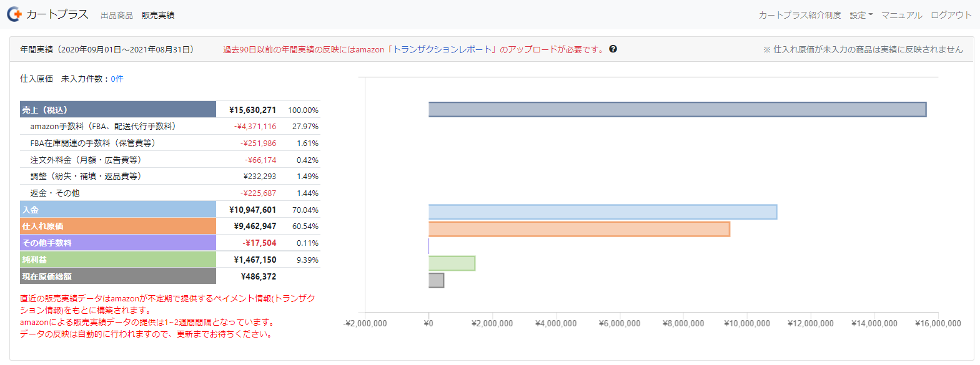Click the 仕入れ原価 orange bar
This screenshot has width=980, height=365.
click(579, 229)
